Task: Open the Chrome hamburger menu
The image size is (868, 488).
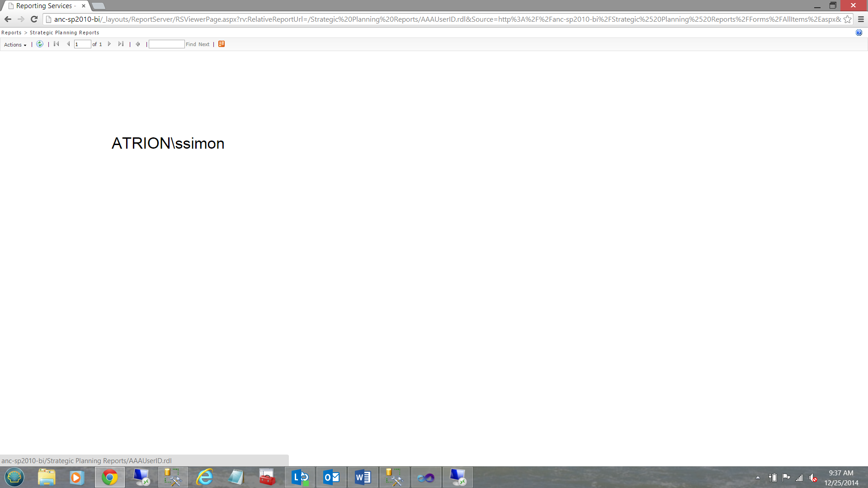Action: click(861, 19)
